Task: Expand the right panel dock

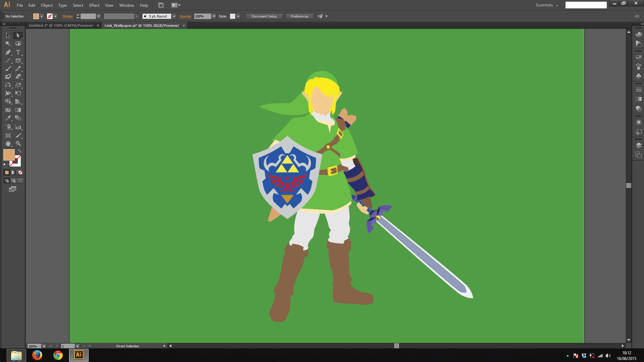Action: tap(642, 24)
